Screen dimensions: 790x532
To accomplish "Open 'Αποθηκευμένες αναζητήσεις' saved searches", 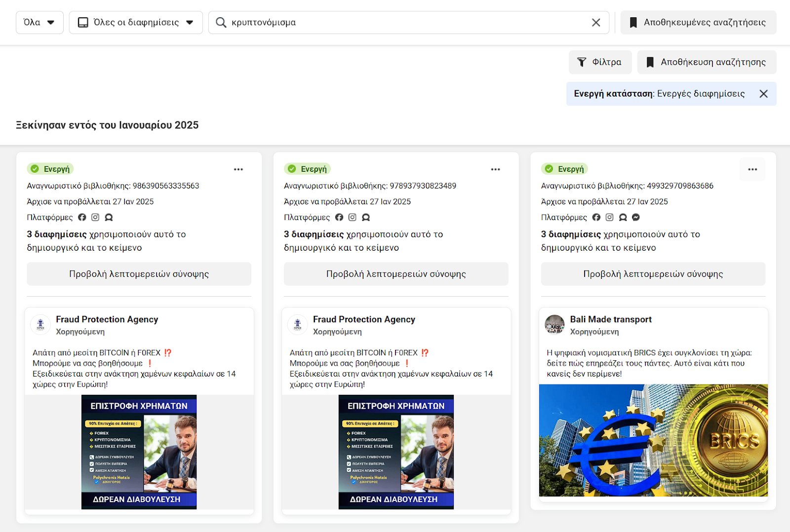I will coord(698,23).
